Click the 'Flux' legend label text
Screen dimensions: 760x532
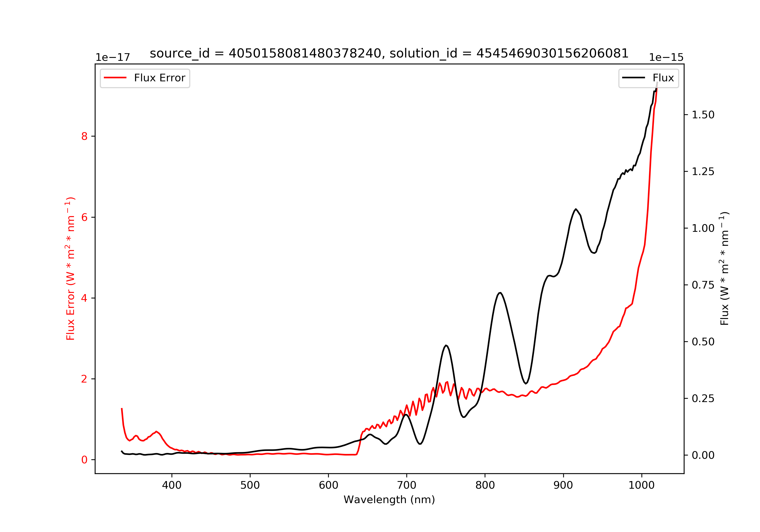[x=663, y=78]
